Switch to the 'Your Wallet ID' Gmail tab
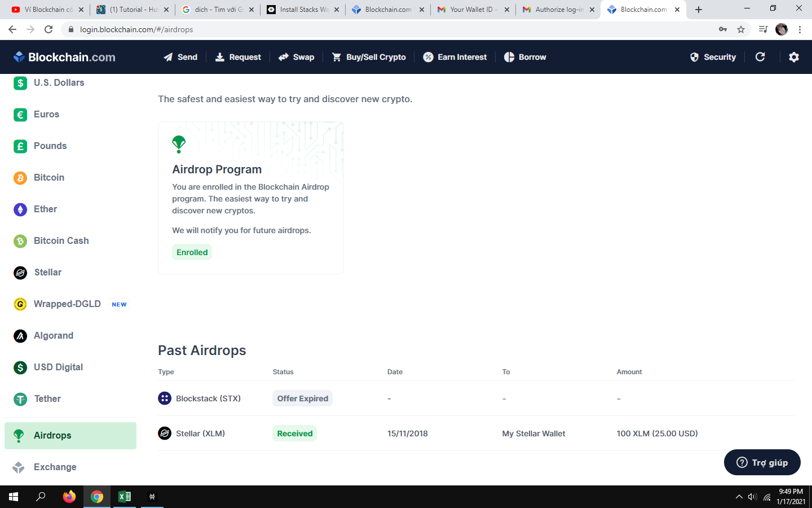812x508 pixels. 473,10
